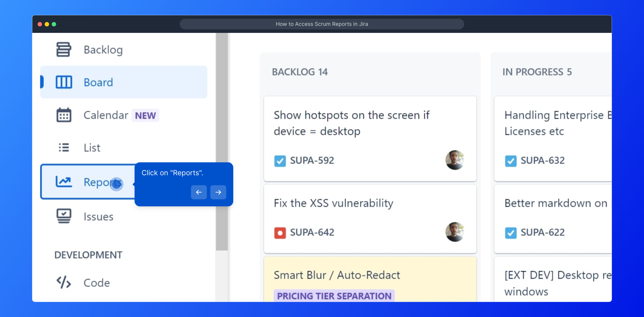The image size is (644, 317).
Task: Click the red bug icon on SUPA-642
Action: 280,233
